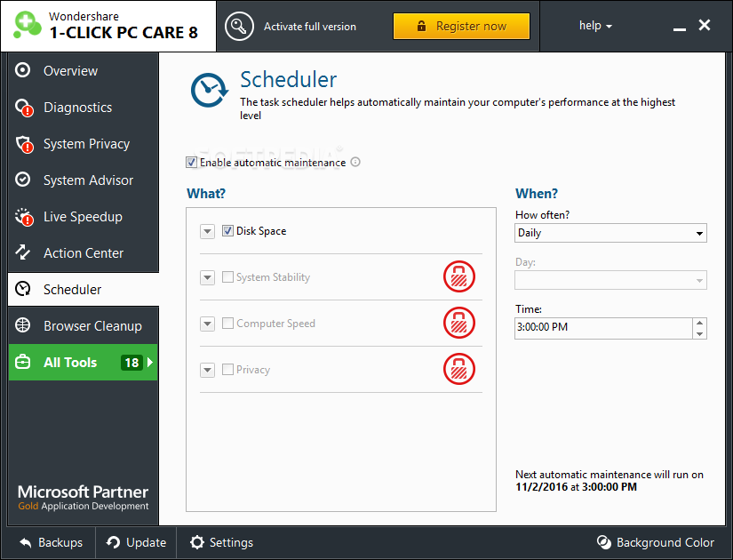Click the red lock icon for Computer Speed

coord(459,323)
